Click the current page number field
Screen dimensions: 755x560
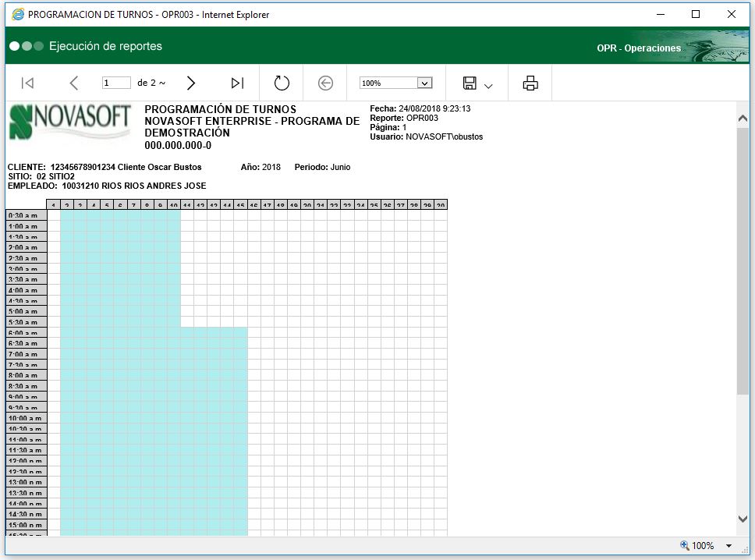116,83
